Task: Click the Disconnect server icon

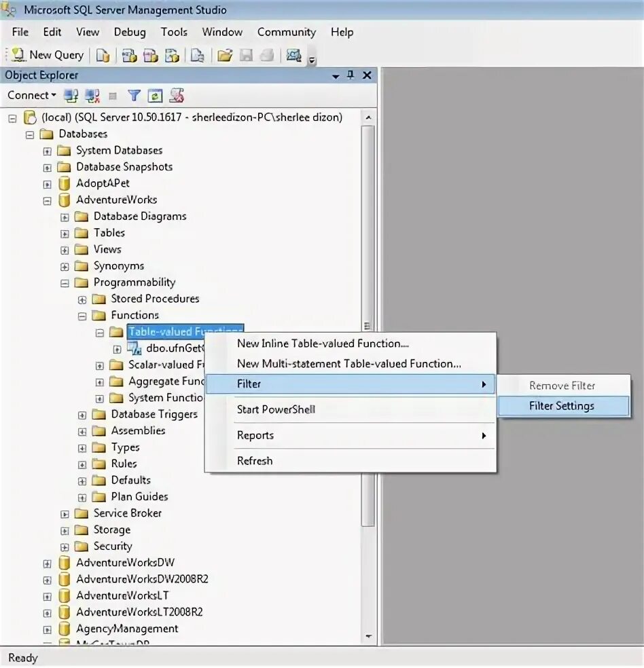Action: [92, 96]
